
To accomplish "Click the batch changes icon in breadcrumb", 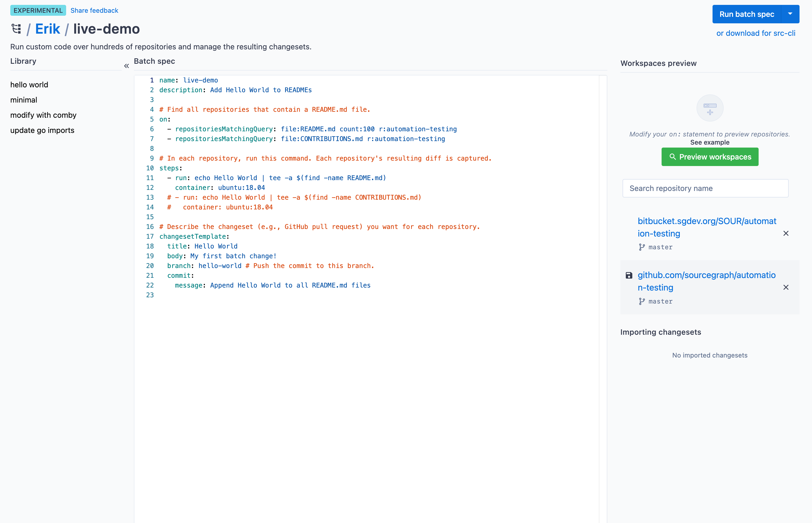I will click(x=16, y=29).
